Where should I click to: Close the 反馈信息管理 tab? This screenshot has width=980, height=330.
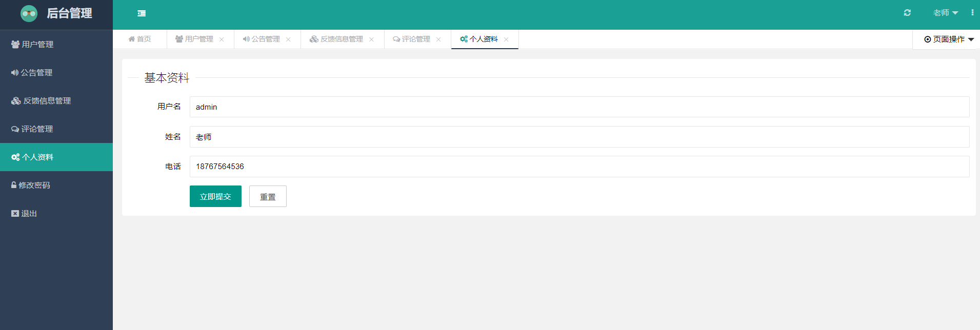(x=371, y=39)
